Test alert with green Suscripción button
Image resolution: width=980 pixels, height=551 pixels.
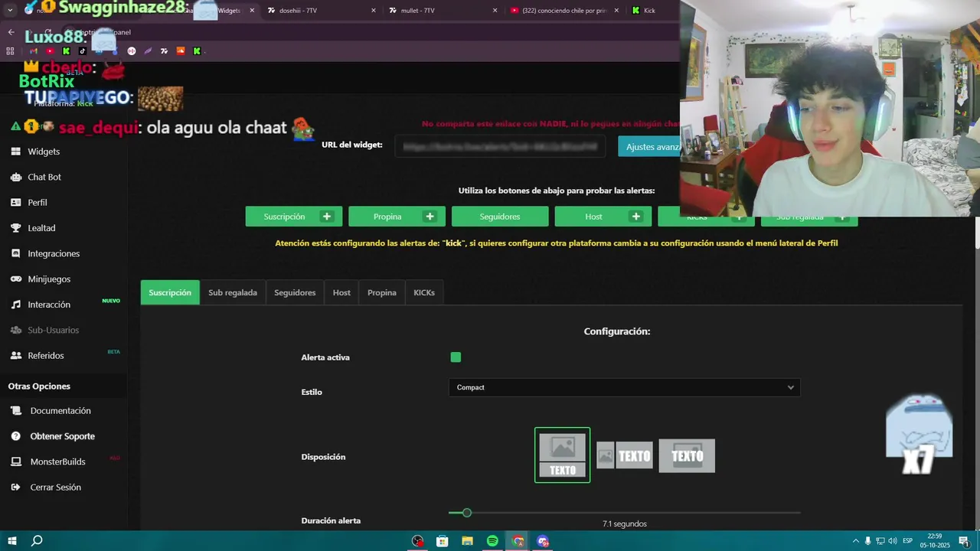pyautogui.click(x=294, y=217)
